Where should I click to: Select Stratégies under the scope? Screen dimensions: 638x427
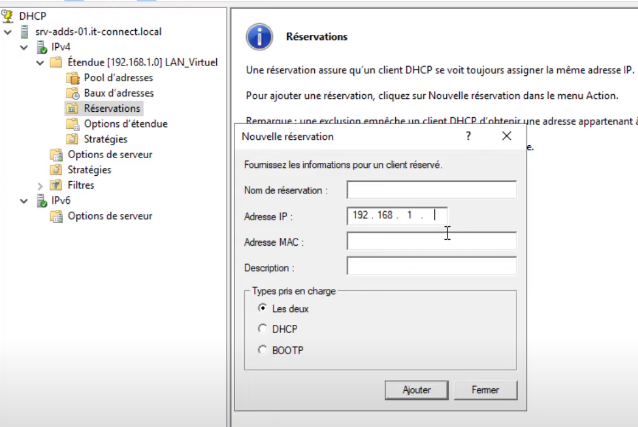tap(105, 139)
